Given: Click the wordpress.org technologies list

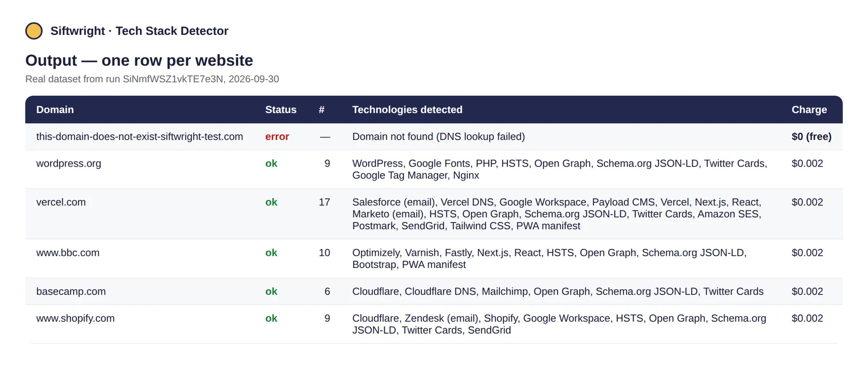Looking at the screenshot, I should (x=559, y=169).
